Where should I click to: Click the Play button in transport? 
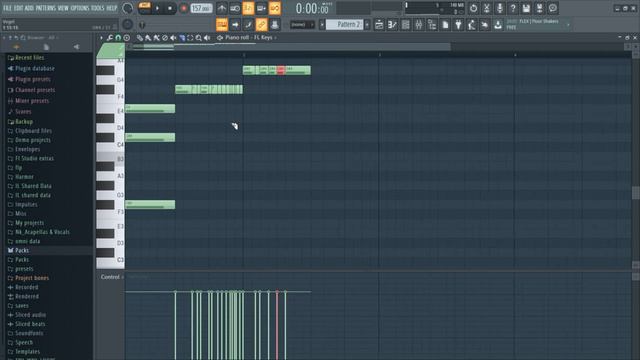pos(157,8)
